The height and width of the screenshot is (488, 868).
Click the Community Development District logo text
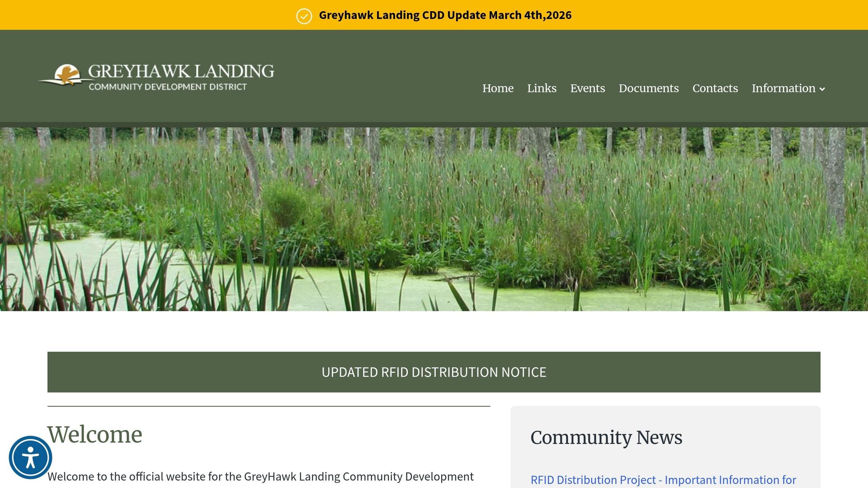point(168,87)
